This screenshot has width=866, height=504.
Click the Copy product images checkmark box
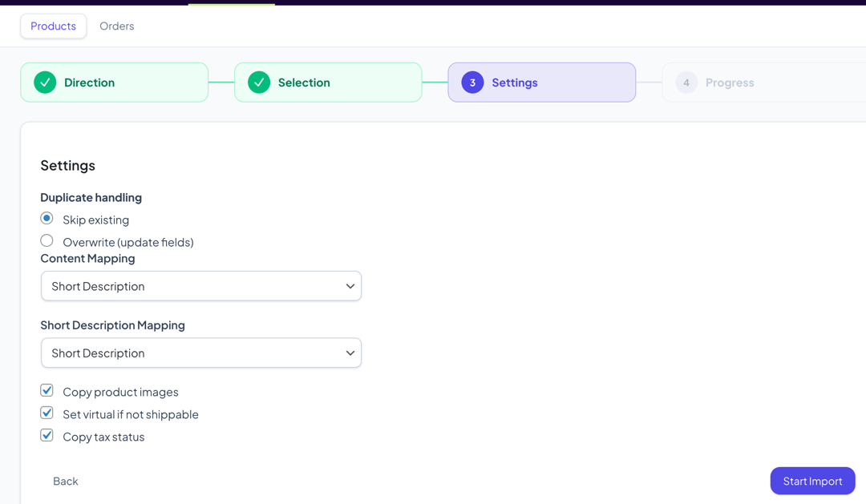46,390
